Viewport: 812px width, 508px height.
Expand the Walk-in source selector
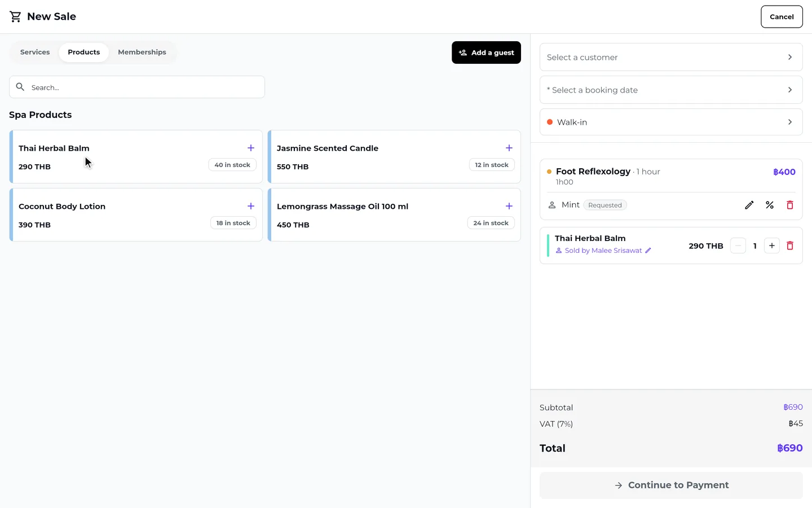coord(671,122)
